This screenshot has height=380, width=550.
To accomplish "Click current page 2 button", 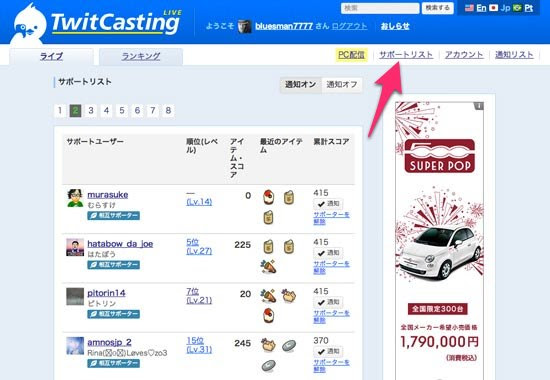I will [75, 111].
